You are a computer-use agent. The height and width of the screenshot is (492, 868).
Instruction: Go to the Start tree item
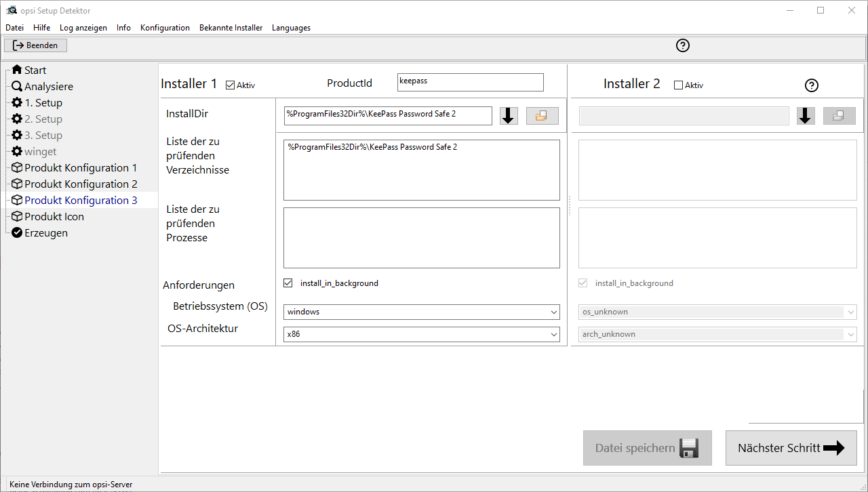pos(35,70)
